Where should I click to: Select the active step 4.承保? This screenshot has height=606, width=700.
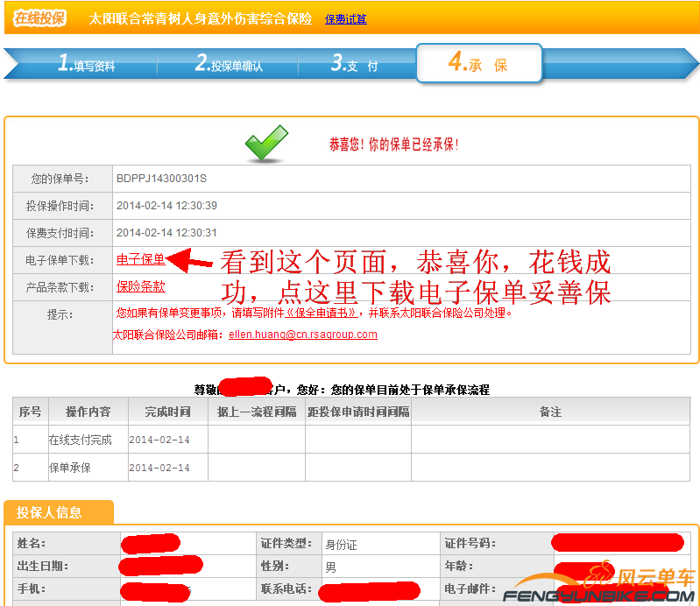[x=478, y=62]
